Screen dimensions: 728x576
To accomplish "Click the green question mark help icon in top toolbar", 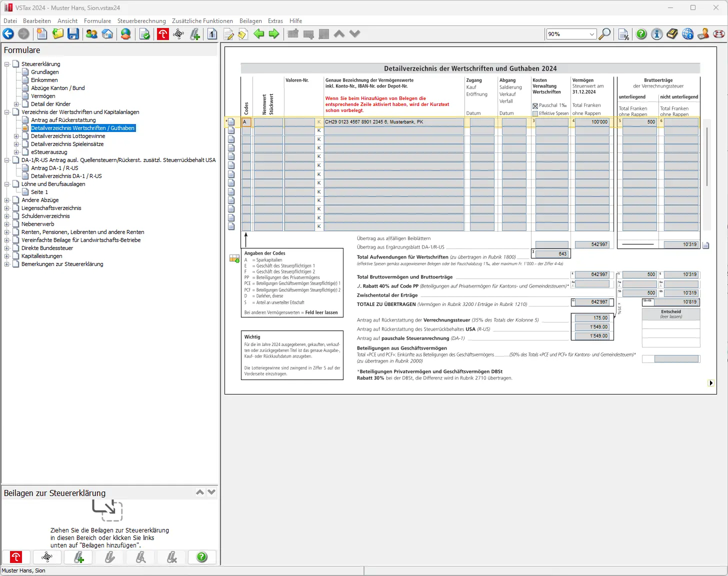I will coord(641,34).
